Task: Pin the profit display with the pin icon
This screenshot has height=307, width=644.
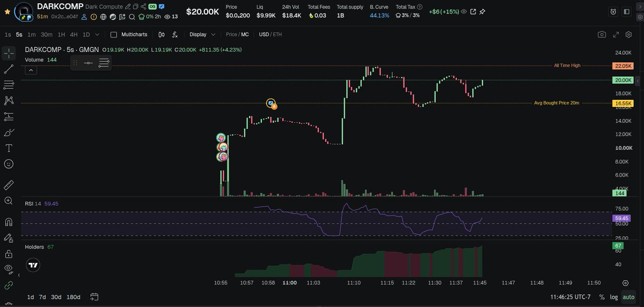Action: (x=482, y=11)
